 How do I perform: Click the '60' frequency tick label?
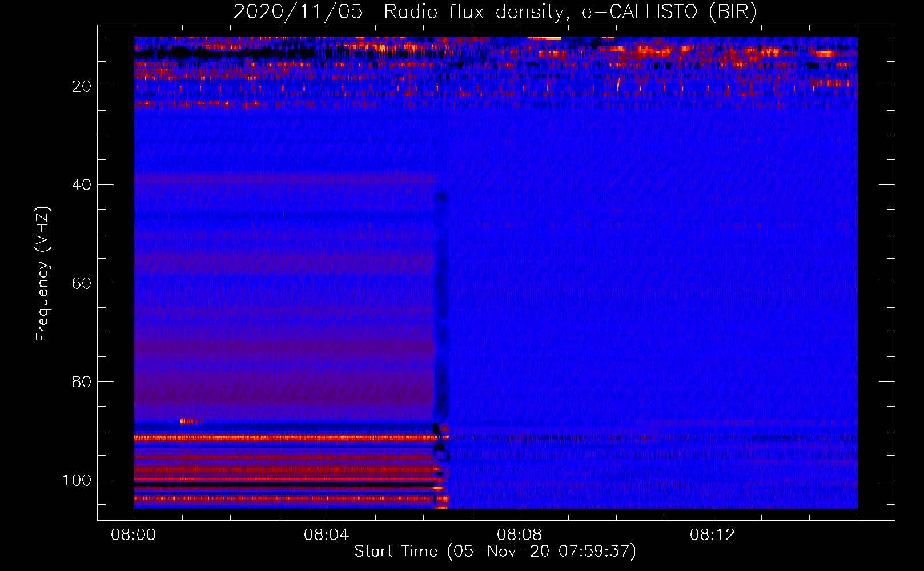(82, 283)
